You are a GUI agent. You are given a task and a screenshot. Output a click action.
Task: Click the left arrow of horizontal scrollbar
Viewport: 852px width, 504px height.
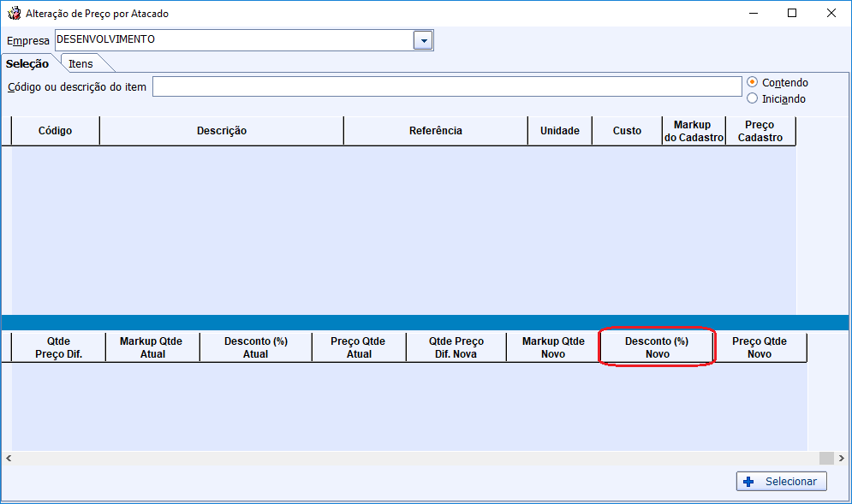[8, 459]
